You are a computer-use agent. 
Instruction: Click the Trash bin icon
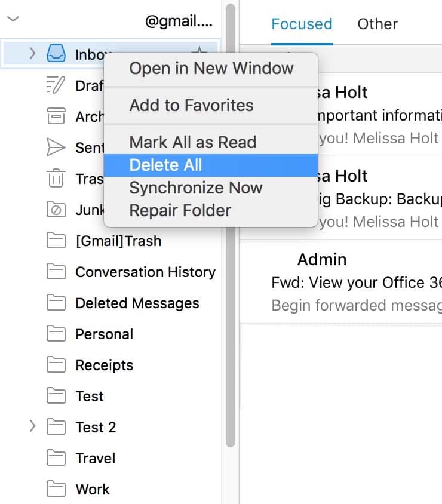point(56,179)
